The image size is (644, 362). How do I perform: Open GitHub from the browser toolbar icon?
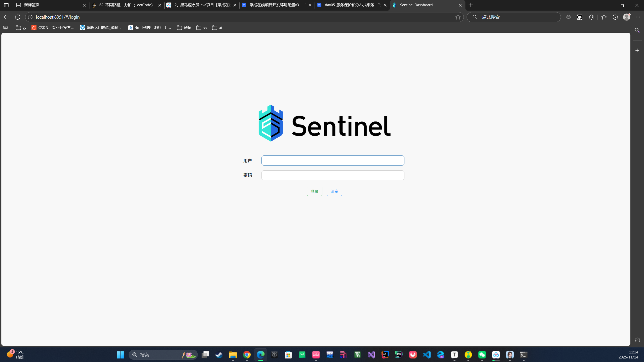click(580, 17)
